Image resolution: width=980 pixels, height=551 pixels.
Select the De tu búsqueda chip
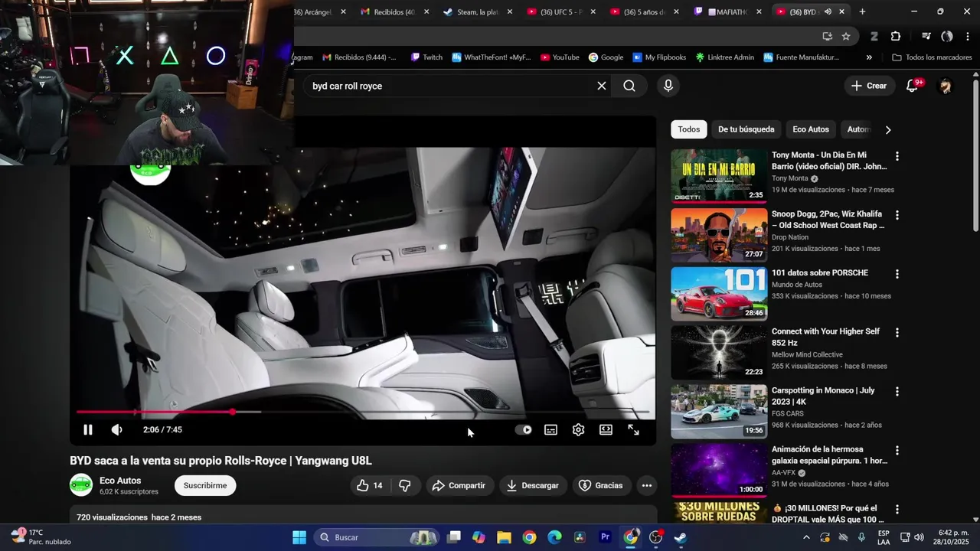(x=746, y=129)
